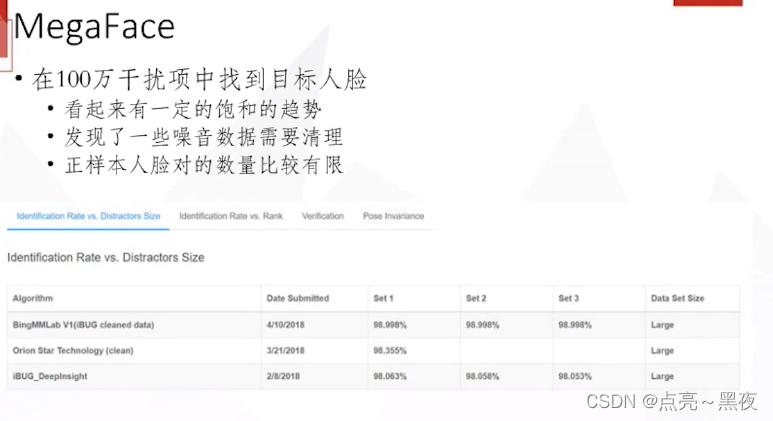This screenshot has width=773, height=421.
Task: Switch to Identification Rate vs. Rank tab
Action: [x=231, y=216]
